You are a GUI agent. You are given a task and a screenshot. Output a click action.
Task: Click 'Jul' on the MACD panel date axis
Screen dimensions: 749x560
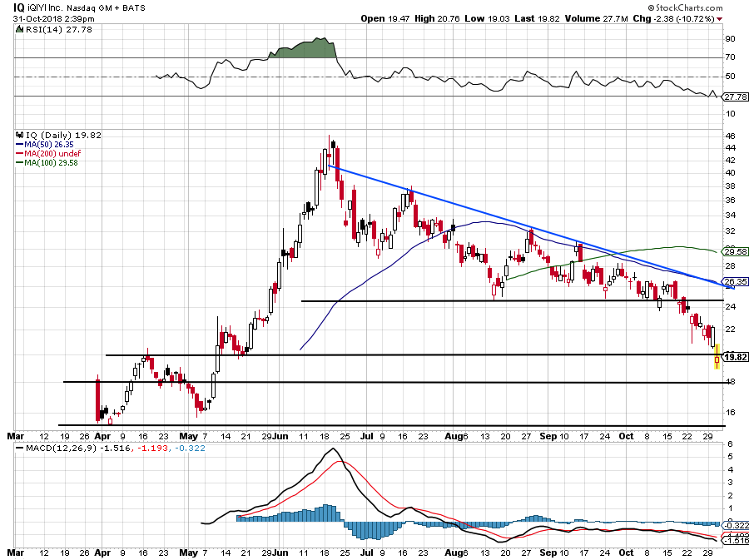pos(367,553)
